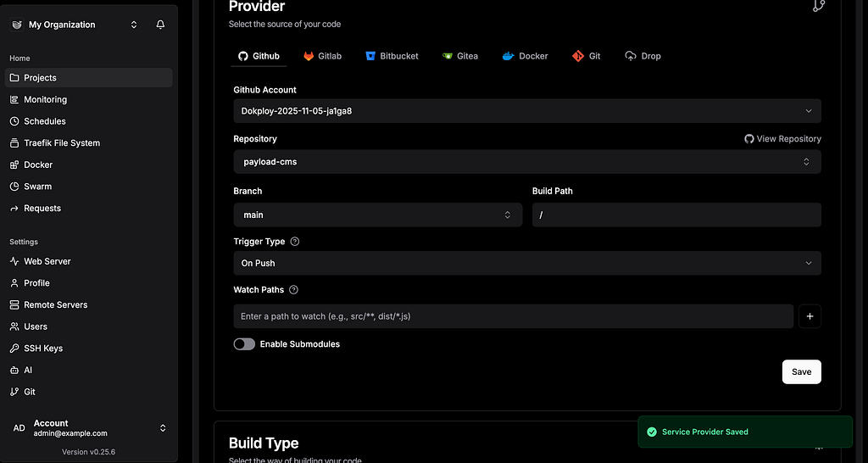The image size is (868, 463).
Task: Open the Repository combo box
Action: pos(527,162)
